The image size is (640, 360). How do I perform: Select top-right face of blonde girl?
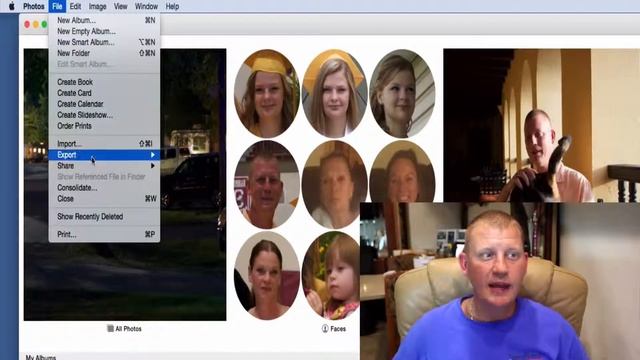[402, 93]
